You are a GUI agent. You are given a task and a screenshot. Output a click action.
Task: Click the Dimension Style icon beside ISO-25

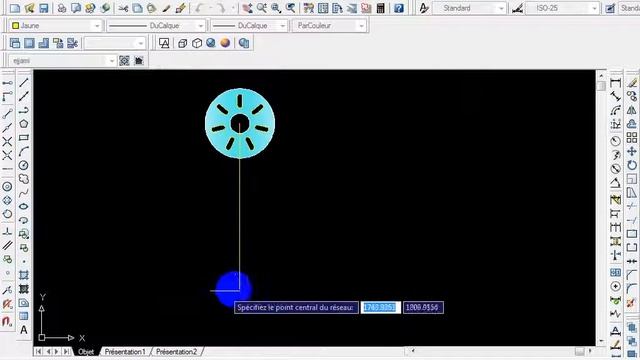pyautogui.click(x=518, y=8)
